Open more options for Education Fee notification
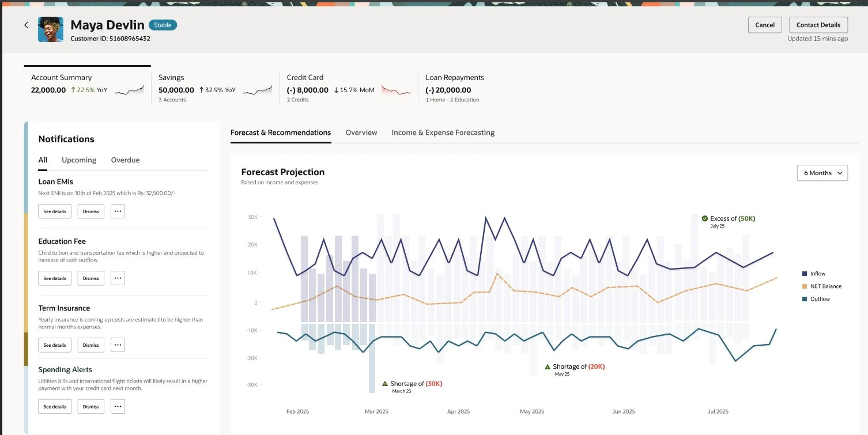The height and width of the screenshot is (435, 868). click(x=118, y=278)
